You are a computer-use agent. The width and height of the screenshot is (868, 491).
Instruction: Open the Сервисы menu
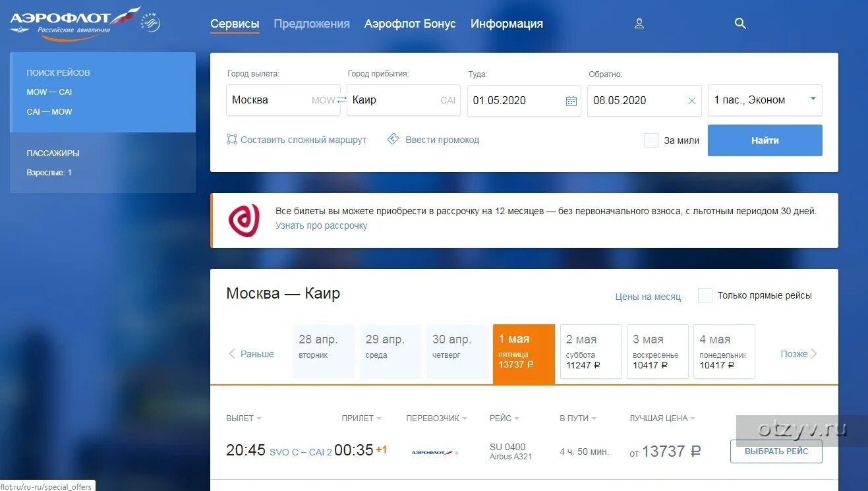point(235,24)
